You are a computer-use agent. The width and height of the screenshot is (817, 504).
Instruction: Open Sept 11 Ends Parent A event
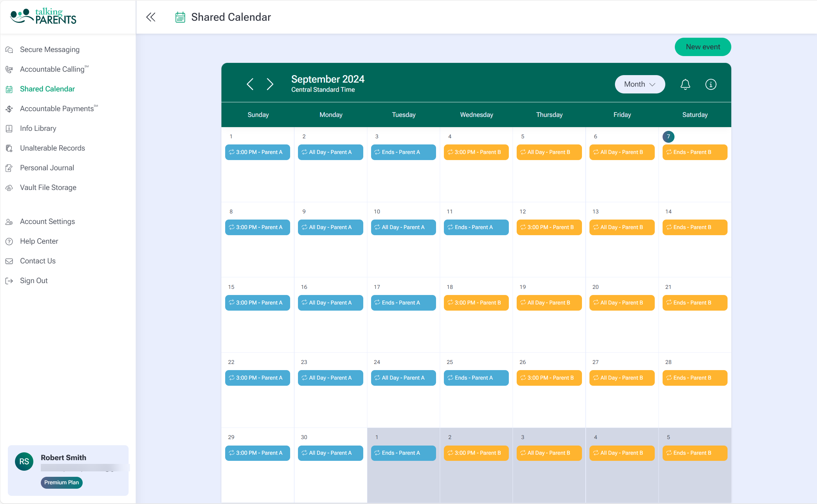pyautogui.click(x=476, y=227)
